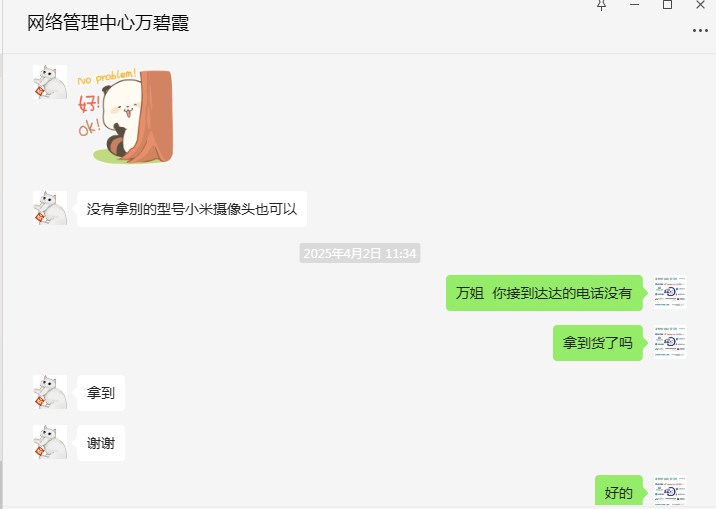Select the 谢谢 reply bubble
The image size is (716, 509).
pos(101,443)
